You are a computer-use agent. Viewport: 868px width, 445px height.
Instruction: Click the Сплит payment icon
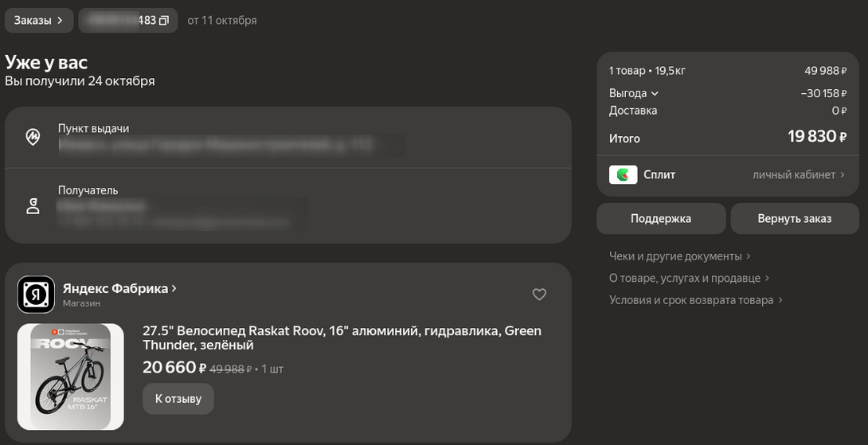click(x=624, y=175)
